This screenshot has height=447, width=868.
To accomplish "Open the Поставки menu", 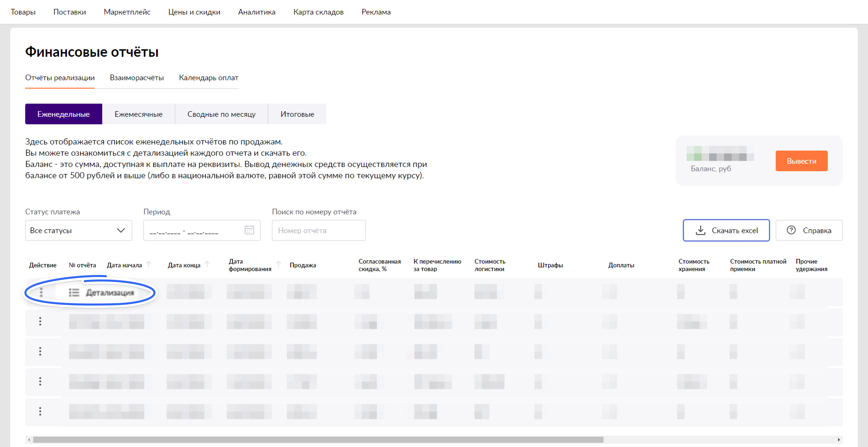I will pyautogui.click(x=69, y=12).
